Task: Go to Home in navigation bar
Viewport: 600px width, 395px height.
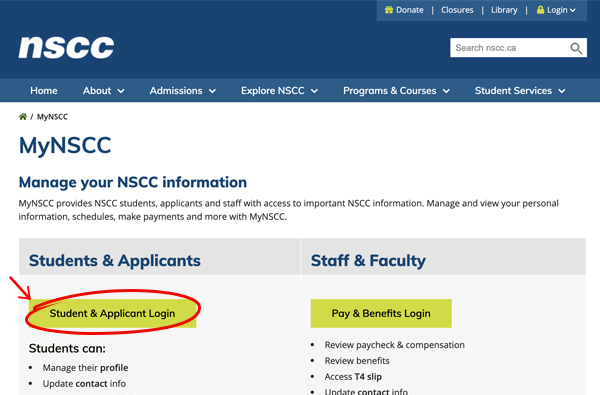Action: (x=44, y=91)
